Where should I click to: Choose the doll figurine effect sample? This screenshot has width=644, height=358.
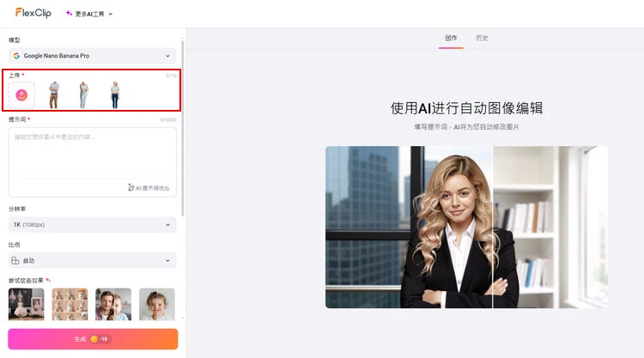click(26, 305)
